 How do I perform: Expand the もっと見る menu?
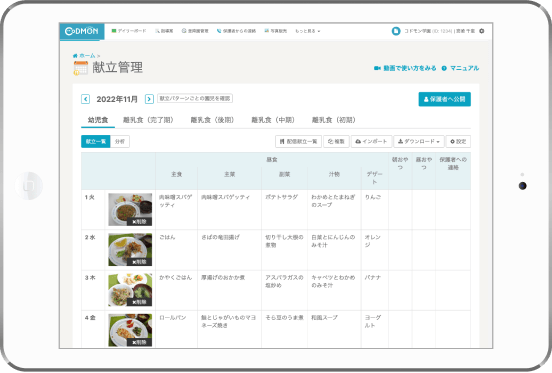[x=307, y=31]
